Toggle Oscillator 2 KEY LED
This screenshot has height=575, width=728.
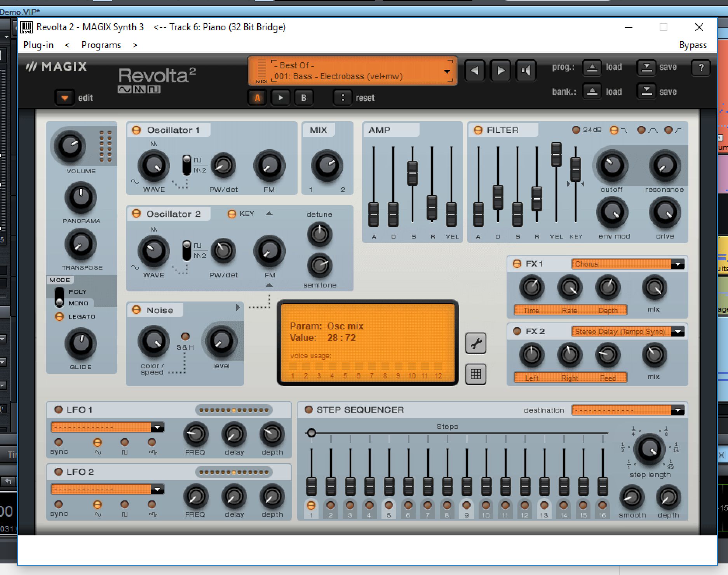pyautogui.click(x=232, y=214)
